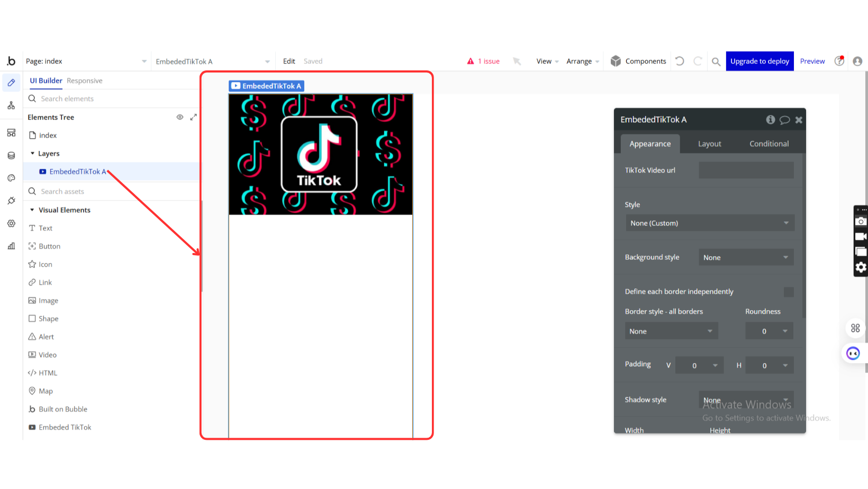
Task: Expand the Elements Tree panel fullscreen
Action: 194,117
